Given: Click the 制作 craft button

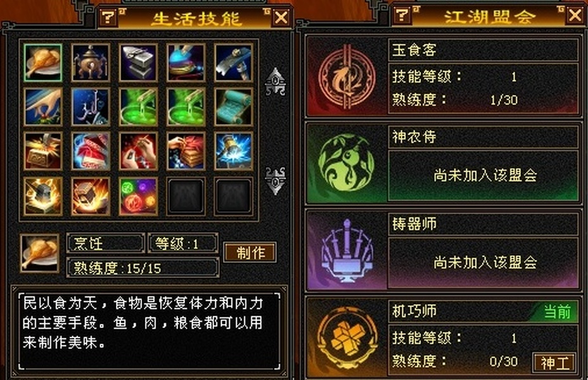Looking at the screenshot, I should click(250, 252).
